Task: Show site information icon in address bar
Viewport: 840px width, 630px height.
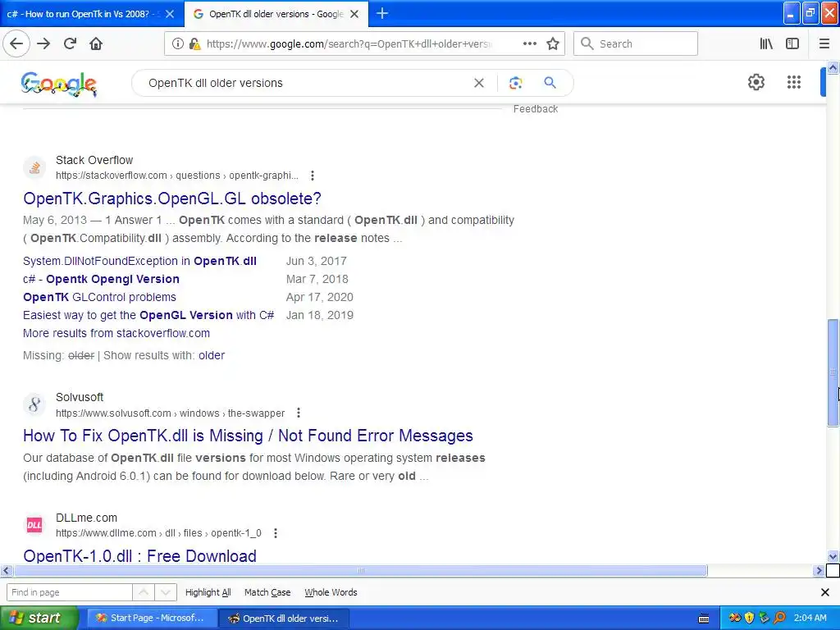Action: (177, 44)
